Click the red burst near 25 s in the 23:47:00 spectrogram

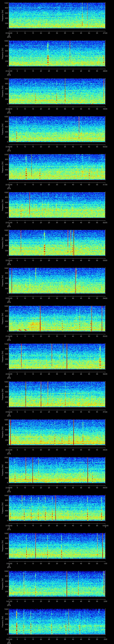(x=48, y=60)
